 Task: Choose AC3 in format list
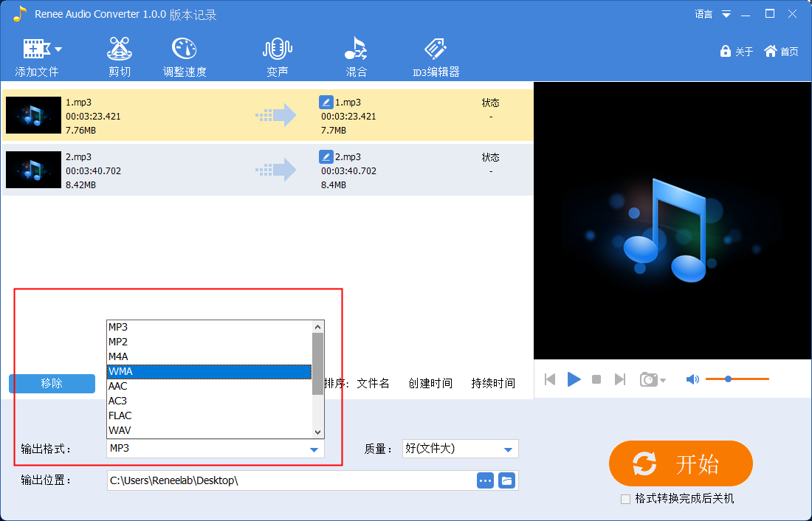(x=209, y=401)
